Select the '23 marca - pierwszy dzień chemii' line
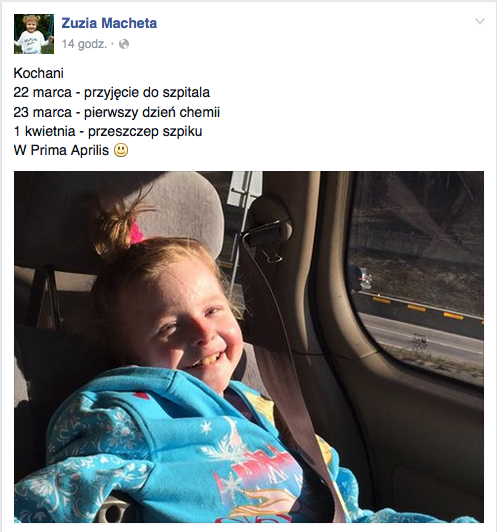 [x=117, y=112]
